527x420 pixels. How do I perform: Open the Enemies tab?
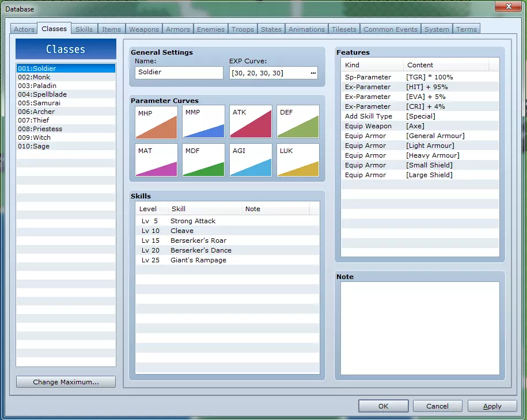point(211,29)
